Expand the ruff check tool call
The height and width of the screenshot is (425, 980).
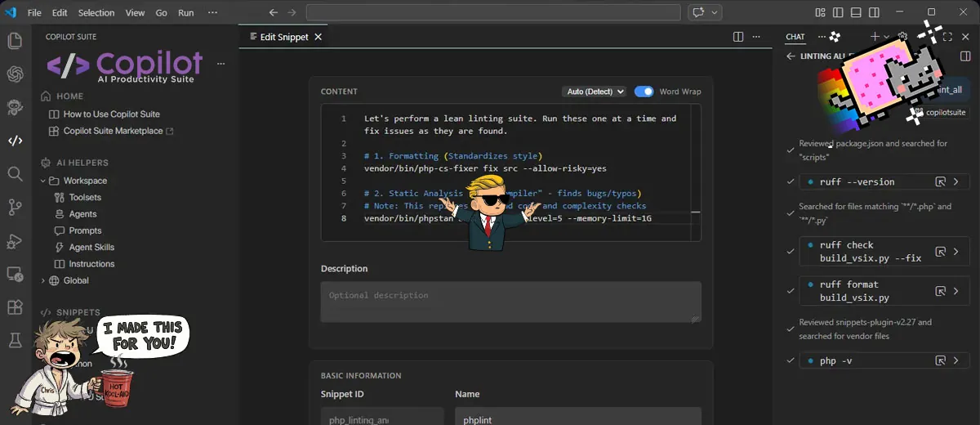click(x=956, y=252)
